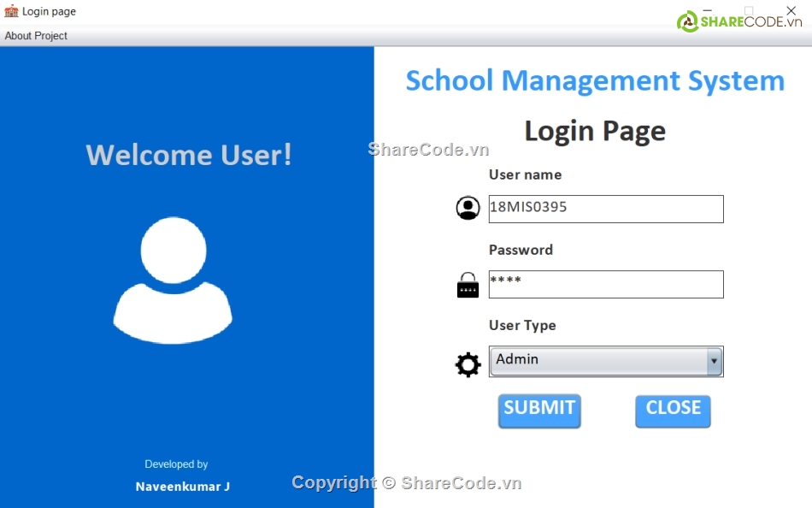This screenshot has width=812, height=508.
Task: Expand the User Type dropdown arrow
Action: (x=714, y=362)
